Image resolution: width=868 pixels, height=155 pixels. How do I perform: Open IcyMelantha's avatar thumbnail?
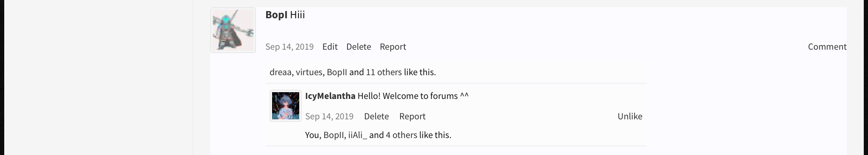tap(286, 106)
